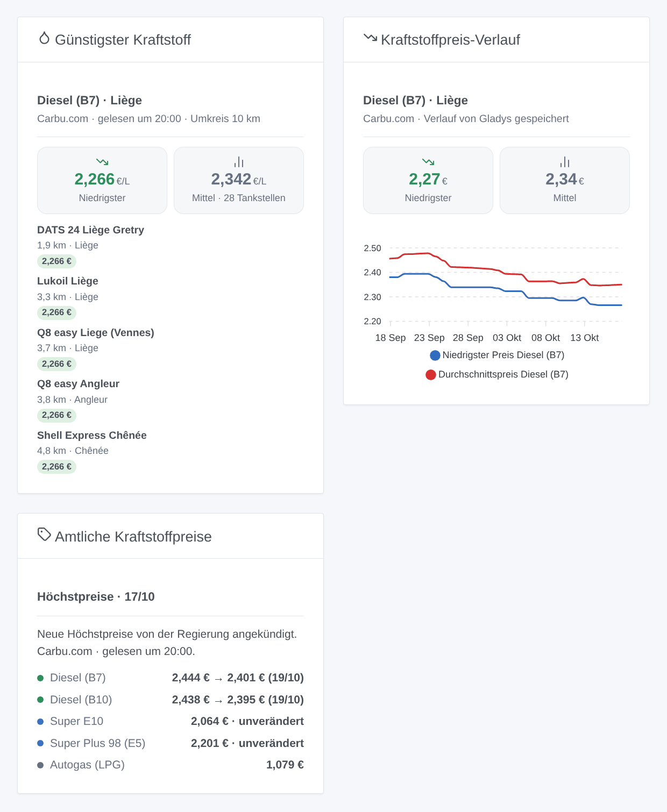Screen dimensions: 667x812
Task: Click '4,8 km · Chênée' distance text
Action: 73,451
